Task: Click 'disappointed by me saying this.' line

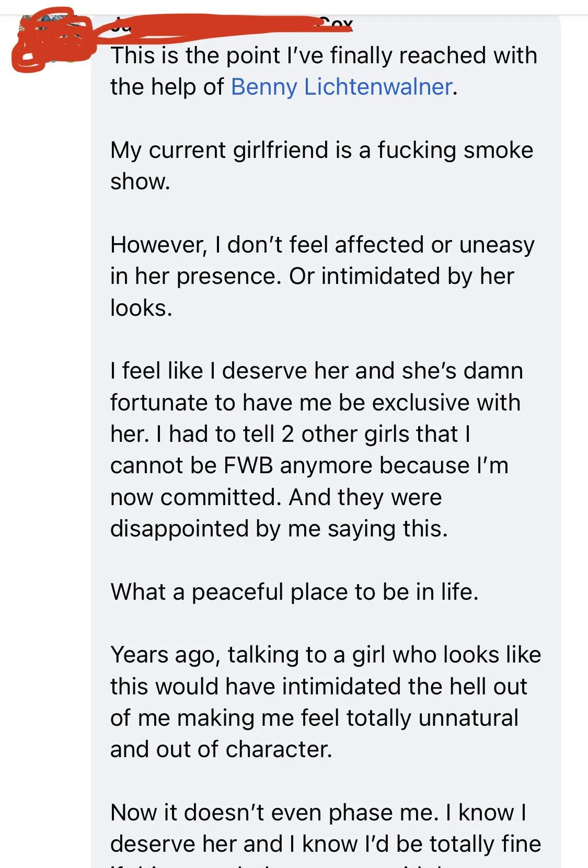Action: point(279,529)
